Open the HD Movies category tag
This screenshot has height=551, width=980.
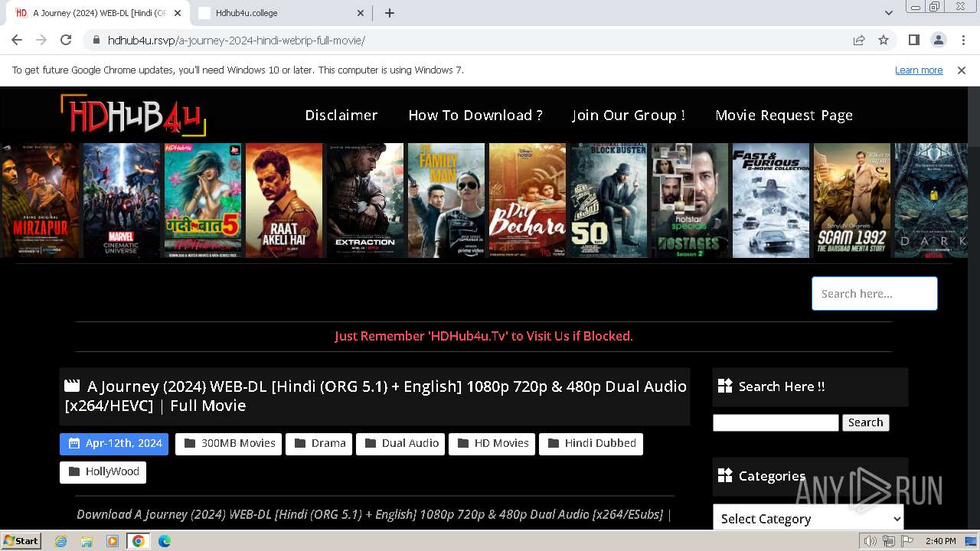(x=492, y=444)
